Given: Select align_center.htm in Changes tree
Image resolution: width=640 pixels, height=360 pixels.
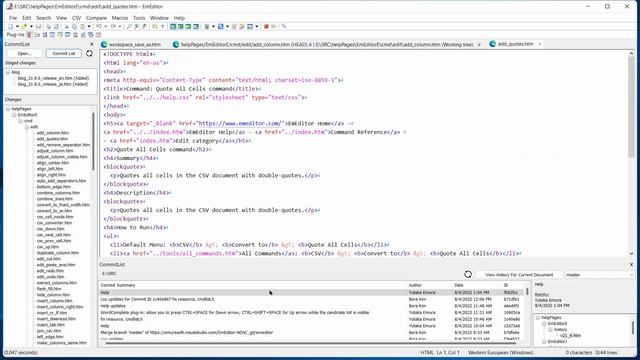Looking at the screenshot, I should (x=53, y=163).
